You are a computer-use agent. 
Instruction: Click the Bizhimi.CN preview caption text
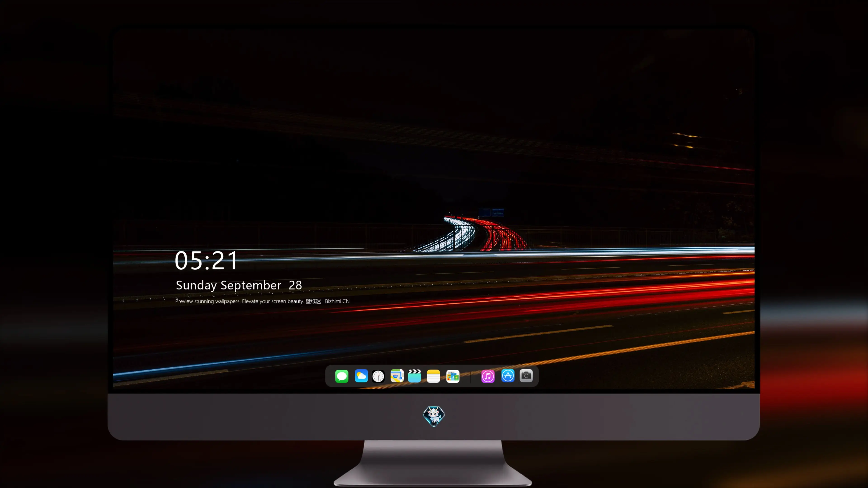point(262,301)
